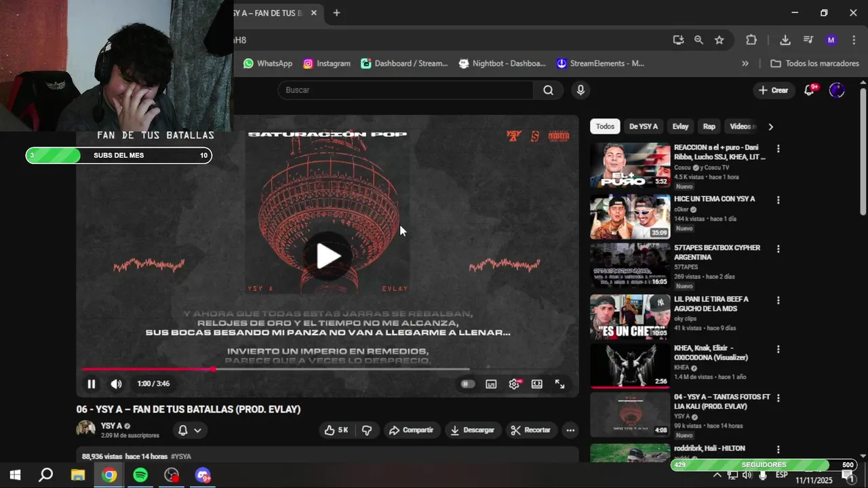Open options for HICE UN TEMA CON YSY A
The width and height of the screenshot is (868, 488).
(x=778, y=200)
